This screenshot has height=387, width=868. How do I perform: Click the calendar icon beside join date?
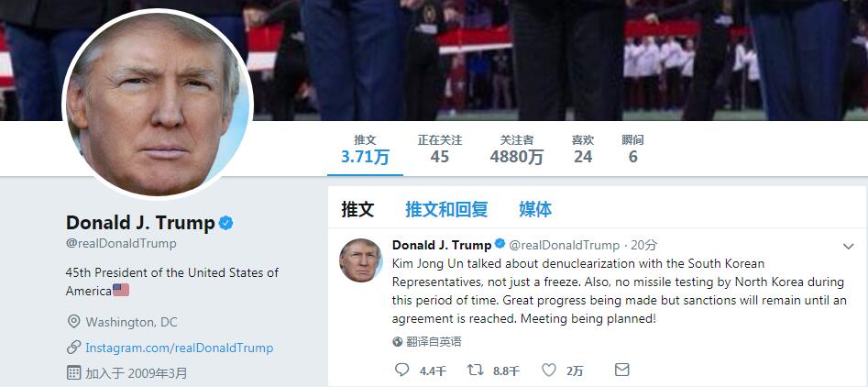click(x=73, y=372)
